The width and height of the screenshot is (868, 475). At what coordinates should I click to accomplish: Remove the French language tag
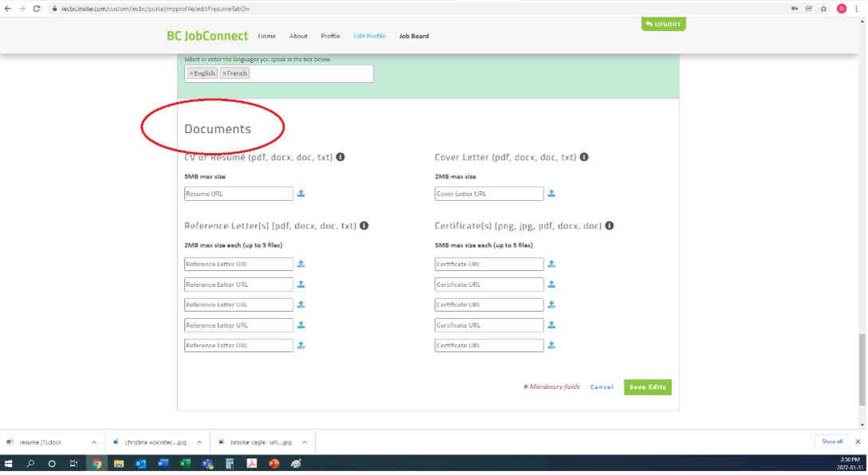[x=224, y=73]
